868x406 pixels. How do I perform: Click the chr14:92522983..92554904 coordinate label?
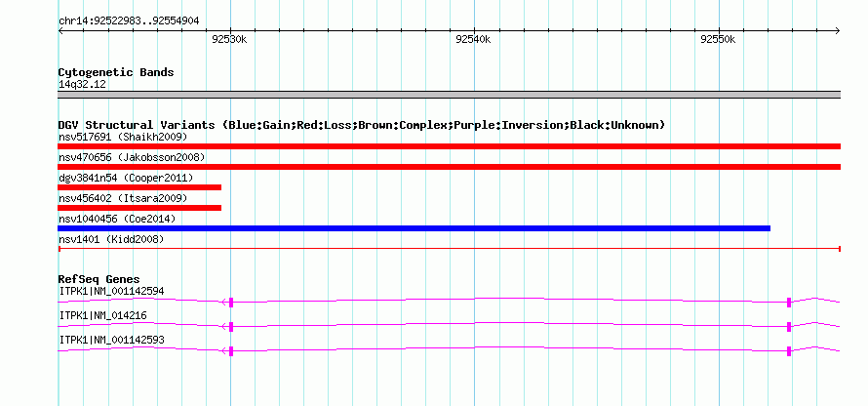tap(129, 21)
